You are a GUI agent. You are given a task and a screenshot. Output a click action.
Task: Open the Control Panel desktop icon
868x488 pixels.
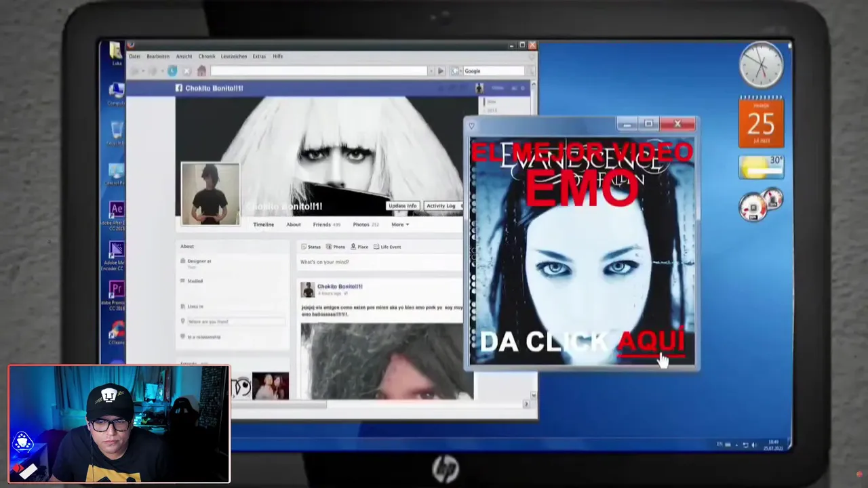pos(116,174)
